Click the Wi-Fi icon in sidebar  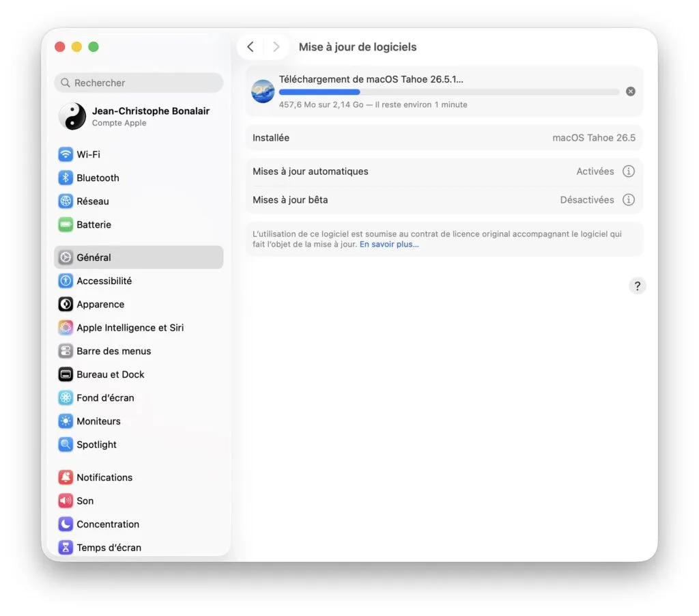tap(66, 154)
